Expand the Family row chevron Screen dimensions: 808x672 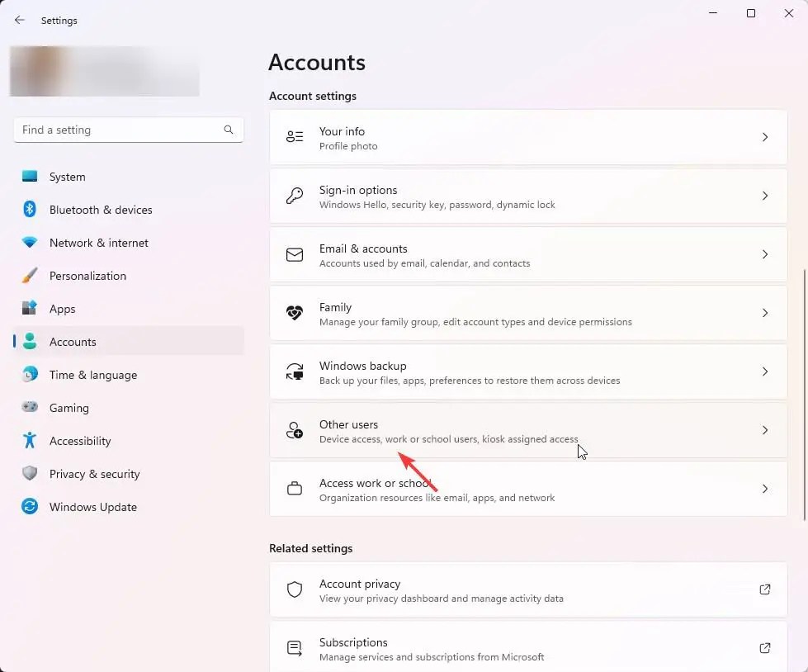click(x=765, y=313)
